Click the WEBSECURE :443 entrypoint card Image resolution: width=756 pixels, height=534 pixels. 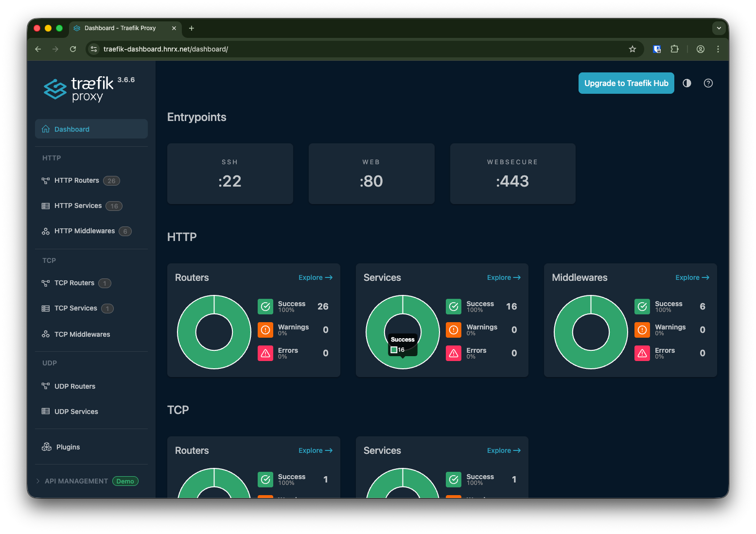click(512, 173)
